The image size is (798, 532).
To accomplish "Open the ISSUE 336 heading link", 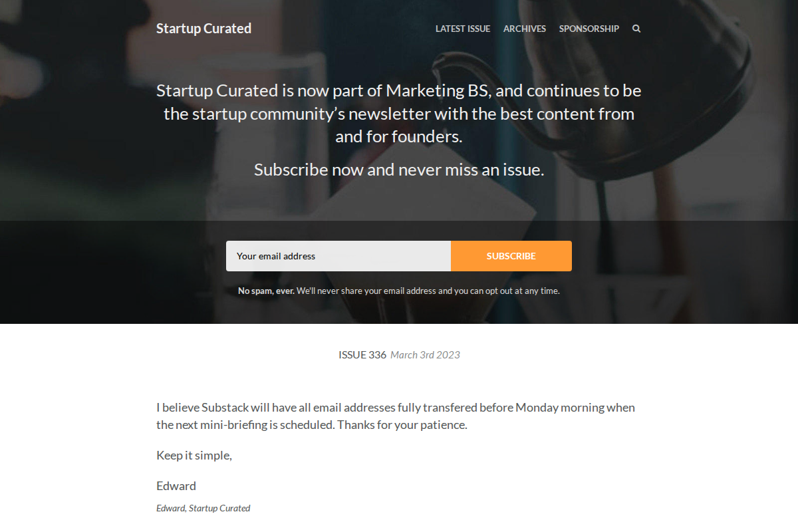I will [x=362, y=354].
